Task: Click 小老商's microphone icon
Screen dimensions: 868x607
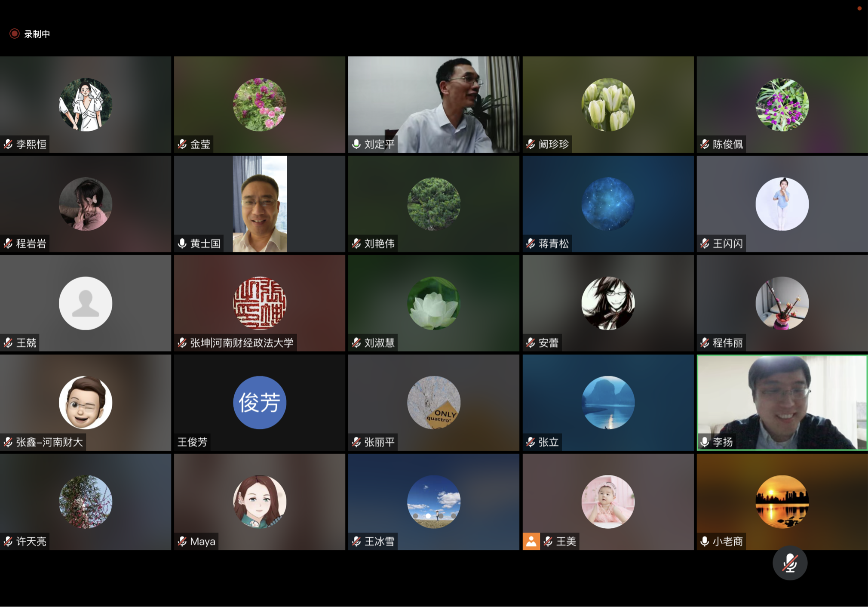Action: pos(705,541)
